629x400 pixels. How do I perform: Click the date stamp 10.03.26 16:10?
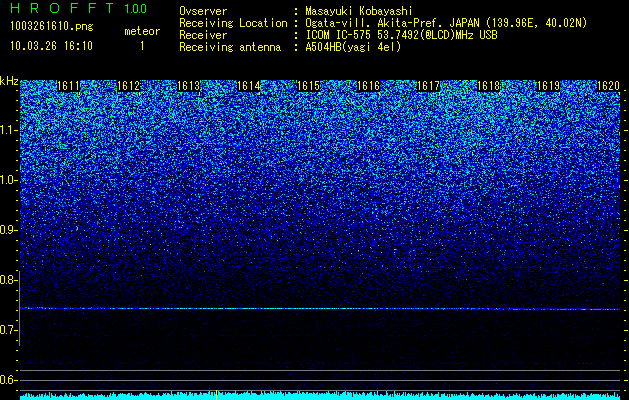coord(51,46)
